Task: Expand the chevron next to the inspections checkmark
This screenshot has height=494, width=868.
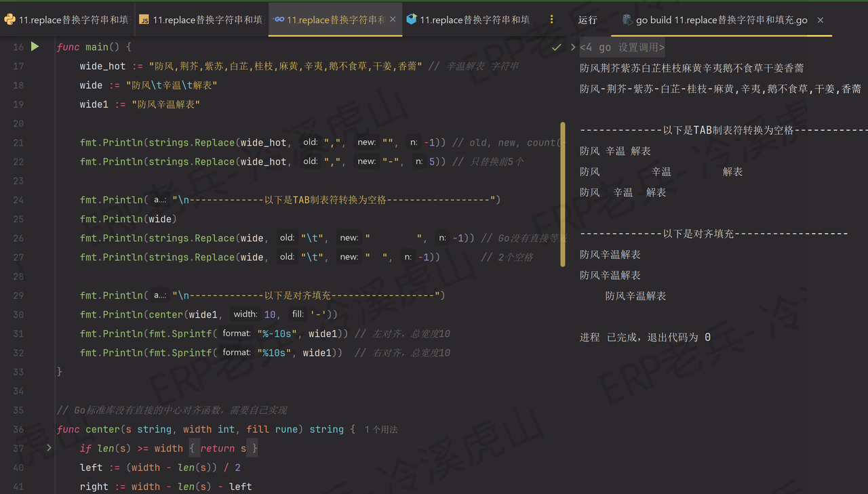Action: 573,47
